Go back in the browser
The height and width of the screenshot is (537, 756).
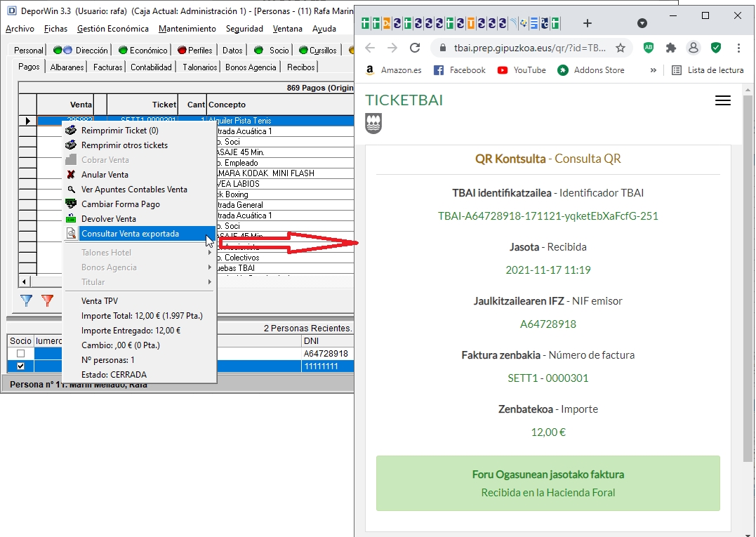coord(370,48)
